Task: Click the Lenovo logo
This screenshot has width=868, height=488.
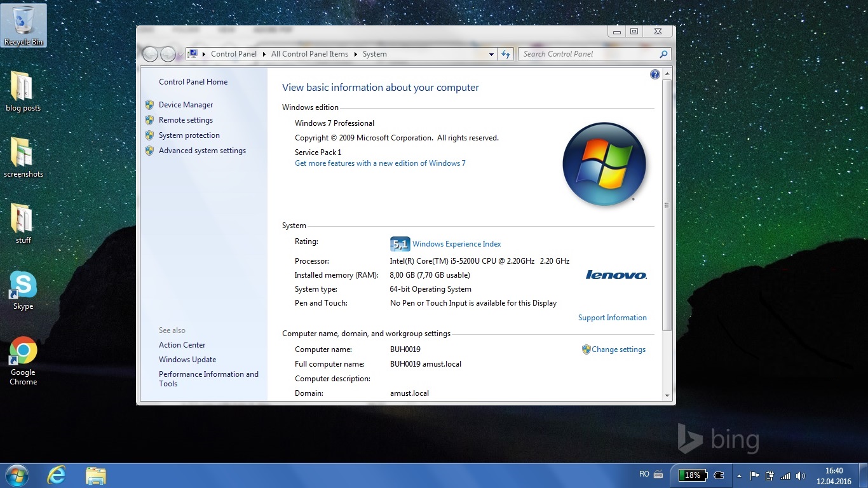Action: coord(616,275)
